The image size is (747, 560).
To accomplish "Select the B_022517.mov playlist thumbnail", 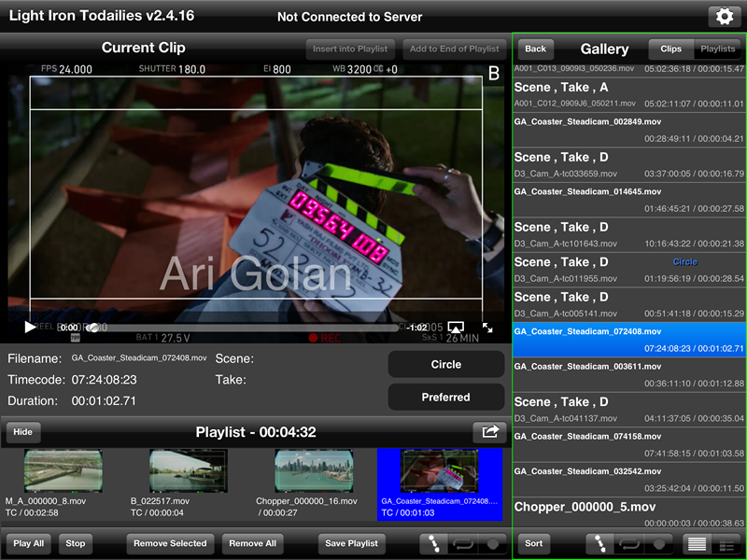I will click(189, 471).
